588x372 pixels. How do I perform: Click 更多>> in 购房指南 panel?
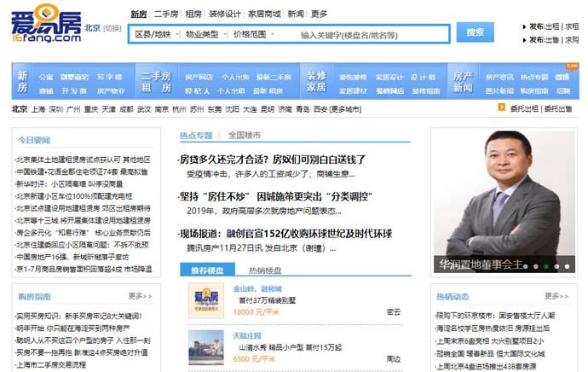click(x=140, y=296)
